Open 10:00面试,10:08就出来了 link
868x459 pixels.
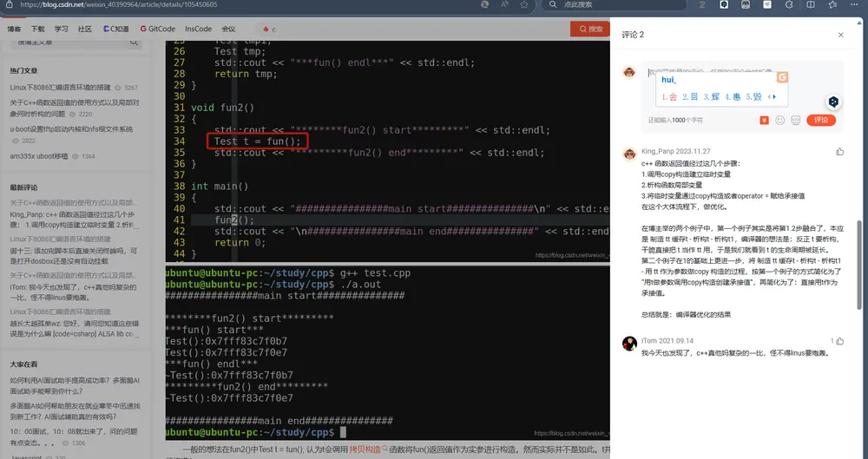click(x=74, y=436)
